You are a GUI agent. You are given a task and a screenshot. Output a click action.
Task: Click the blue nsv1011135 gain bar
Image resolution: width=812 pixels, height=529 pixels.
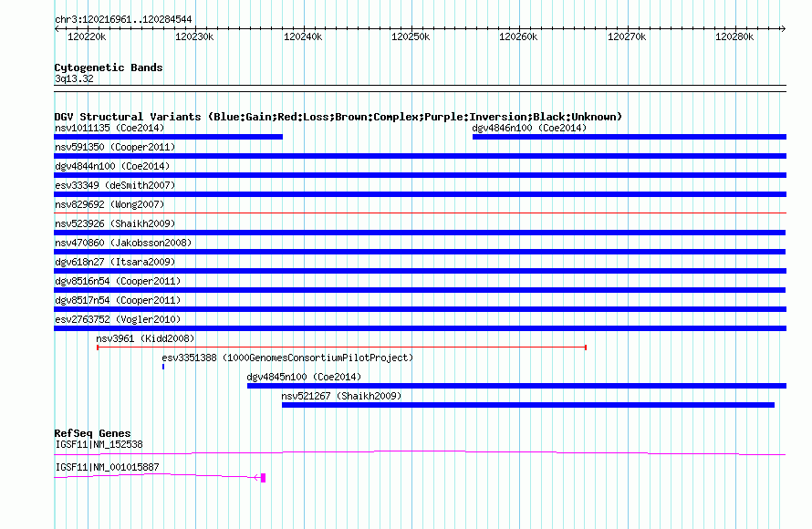point(168,137)
